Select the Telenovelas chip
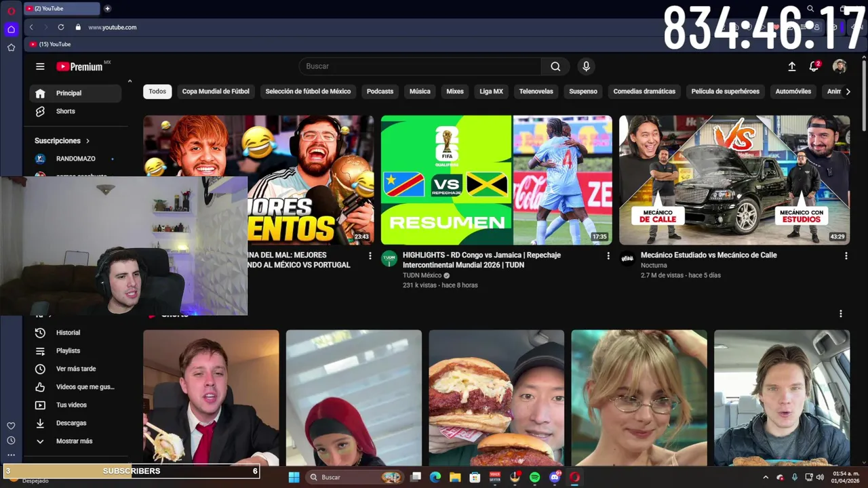Image resolution: width=868 pixels, height=488 pixels. 536,91
